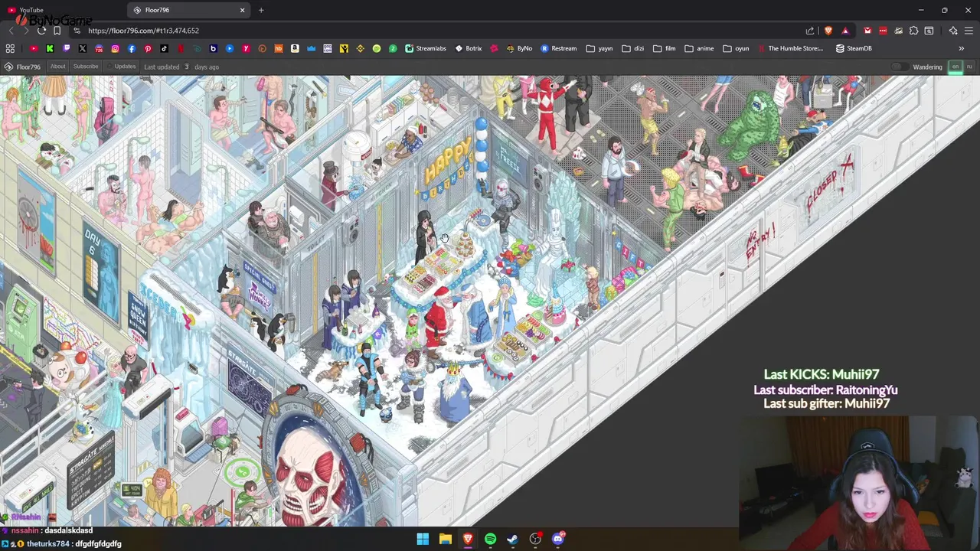Click the Santa Claus character
Viewport: 980px width, 551px height.
click(439, 320)
